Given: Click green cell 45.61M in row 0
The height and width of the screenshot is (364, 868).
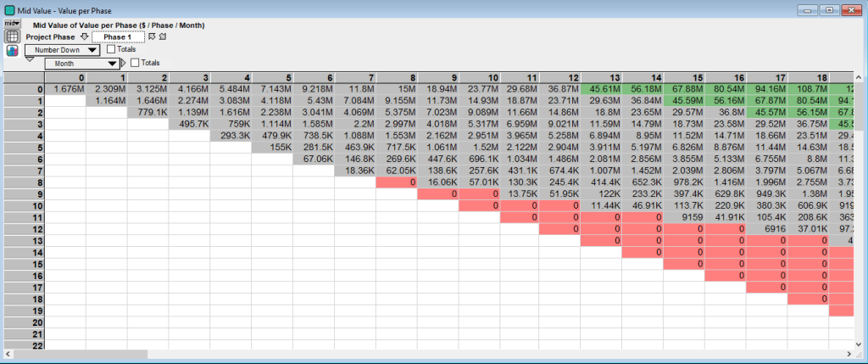Looking at the screenshot, I should point(601,89).
